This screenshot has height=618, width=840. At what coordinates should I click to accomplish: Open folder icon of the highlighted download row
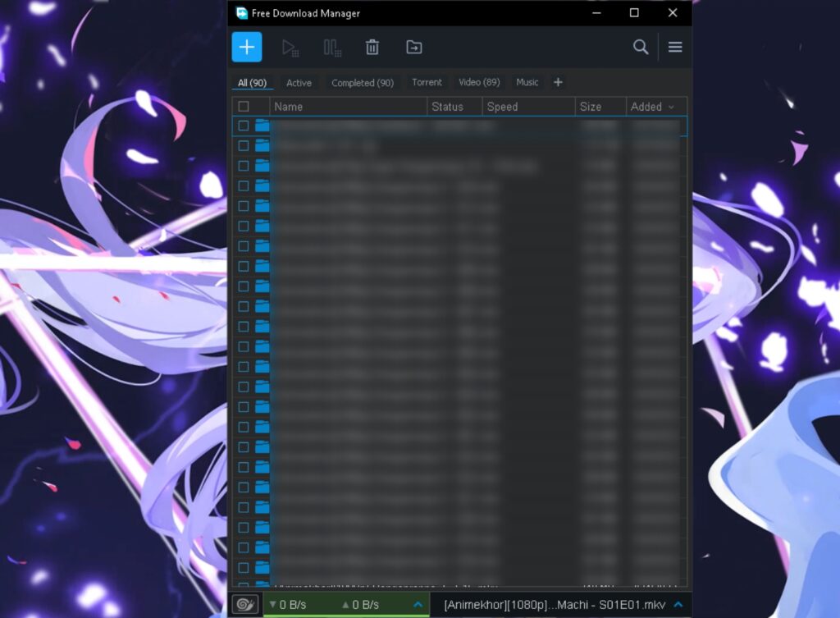(262, 126)
